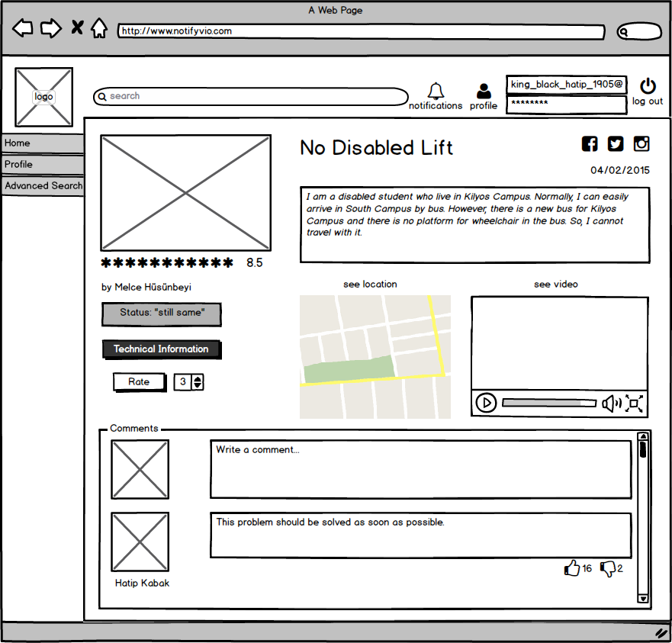
Task: Click Hatip Kabak's avatar image
Action: (x=140, y=542)
